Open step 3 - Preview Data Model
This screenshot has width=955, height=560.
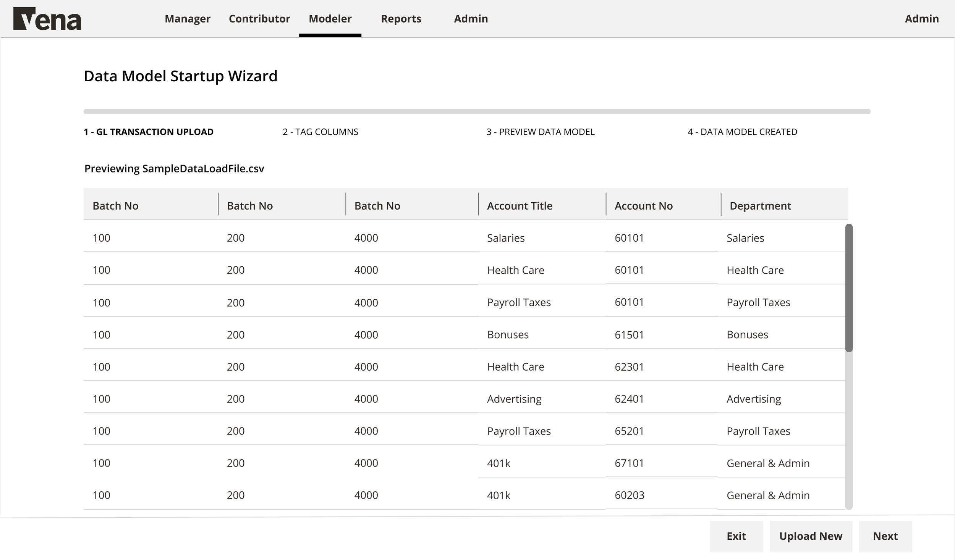click(540, 132)
